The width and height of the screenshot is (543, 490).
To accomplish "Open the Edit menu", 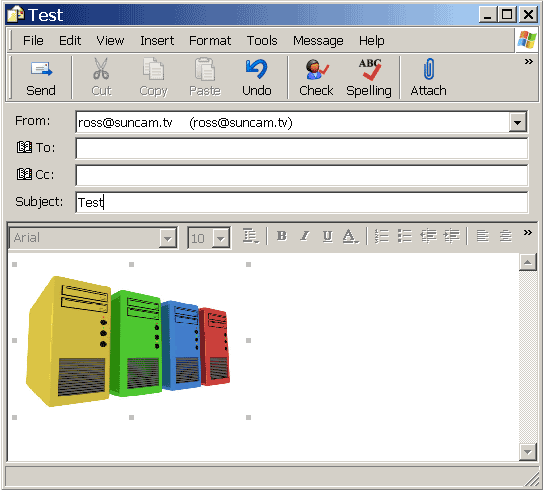I will pyautogui.click(x=70, y=41).
